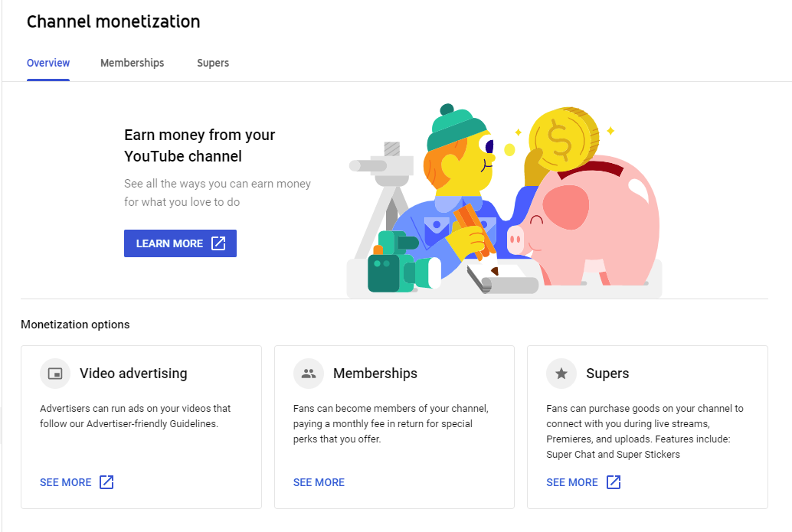Click the Supers star icon
Image resolution: width=792 pixels, height=532 pixels.
(561, 374)
